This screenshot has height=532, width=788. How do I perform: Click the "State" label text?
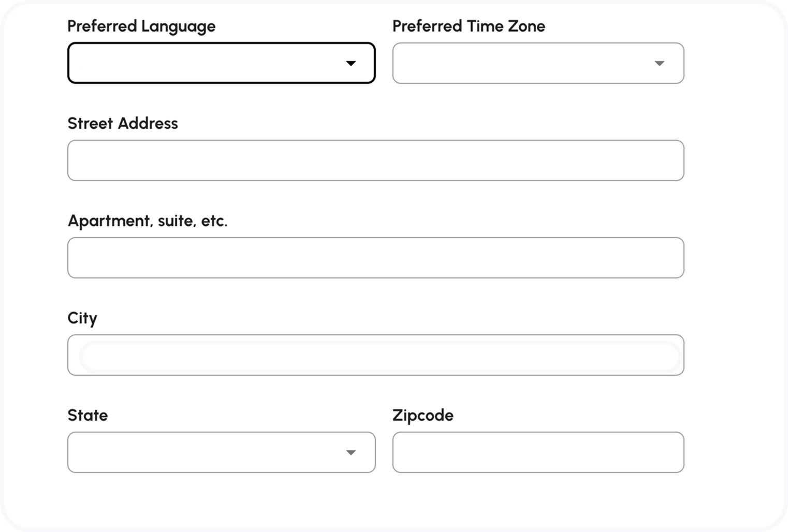(x=87, y=415)
